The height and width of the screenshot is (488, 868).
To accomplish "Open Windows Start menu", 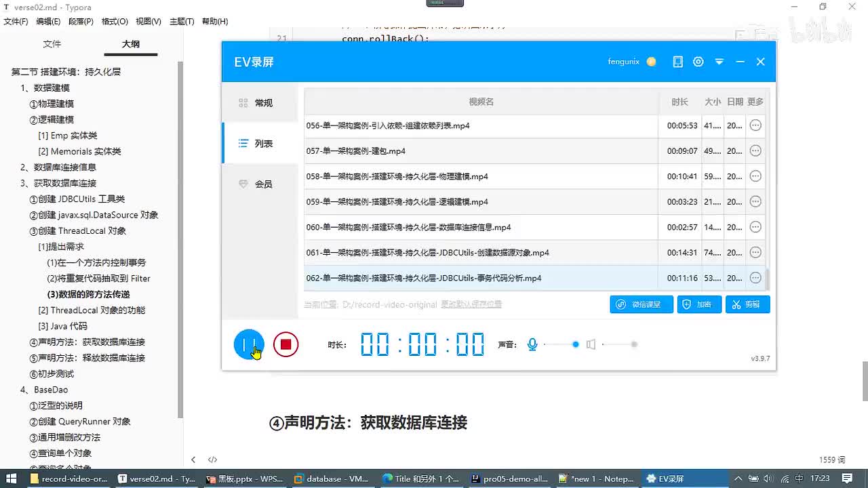I will coord(11,479).
